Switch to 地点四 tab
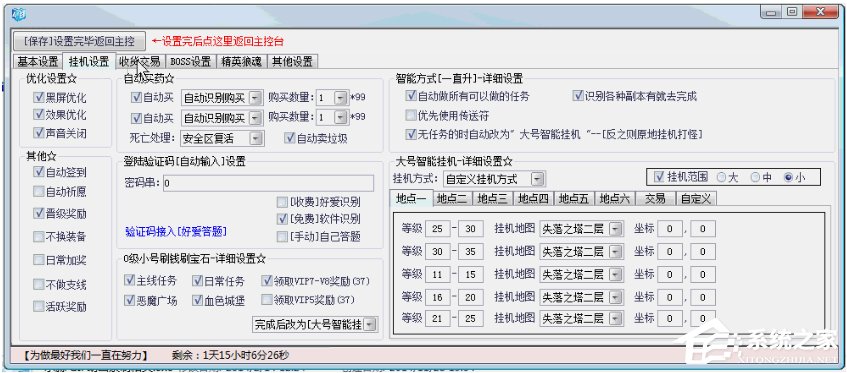The height and width of the screenshot is (373, 847). pos(533,198)
